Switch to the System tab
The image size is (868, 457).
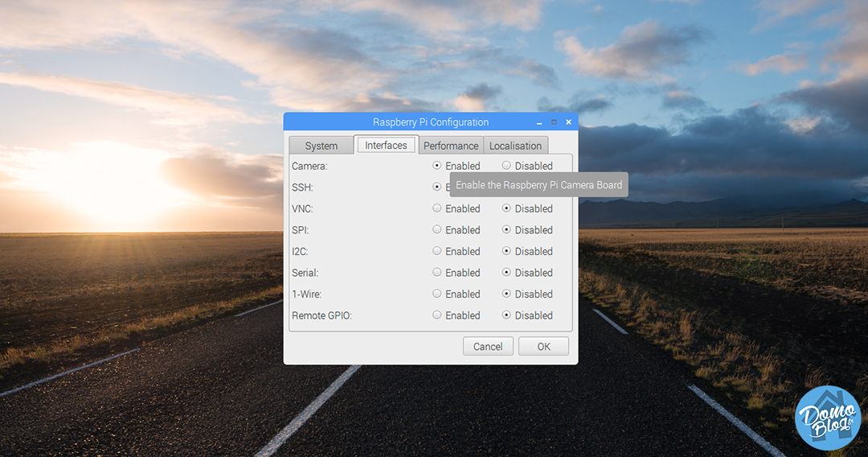pos(321,146)
